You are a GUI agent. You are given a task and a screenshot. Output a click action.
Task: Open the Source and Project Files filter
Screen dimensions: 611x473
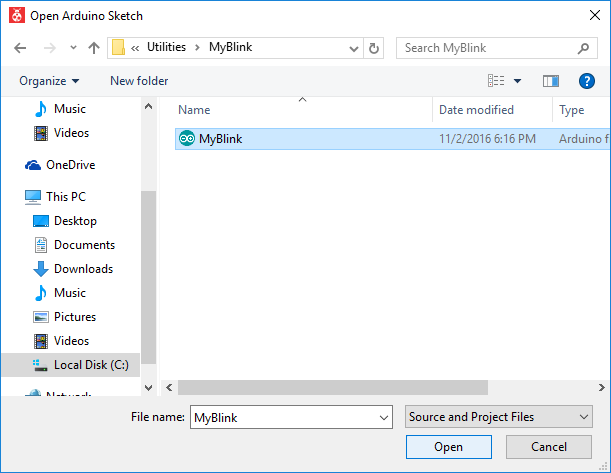[x=499, y=417]
